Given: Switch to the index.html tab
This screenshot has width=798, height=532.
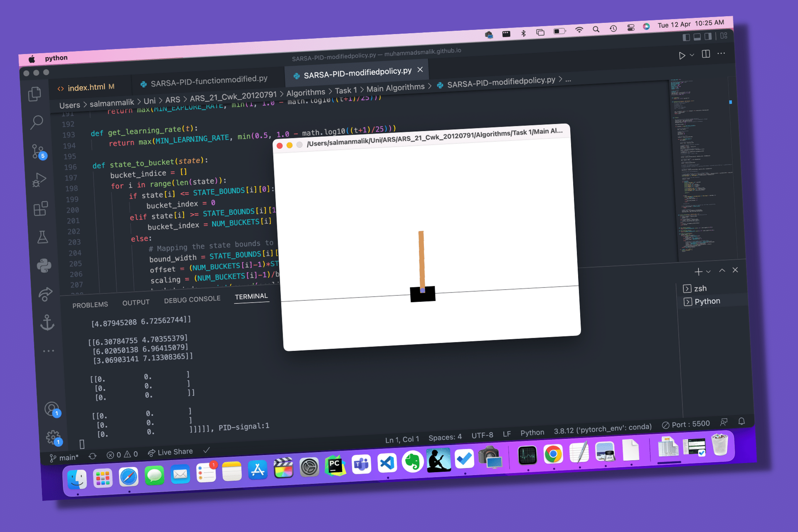Looking at the screenshot, I should [x=86, y=88].
